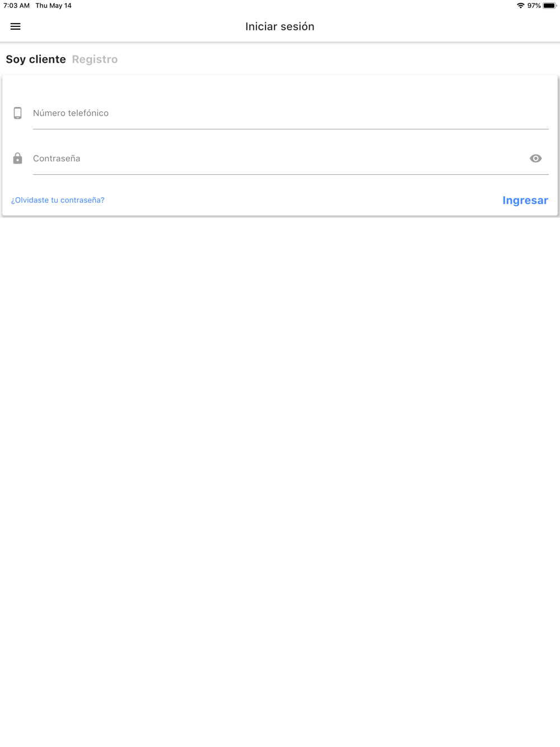Tap the Thu May 14 date
Image resolution: width=560 pixels, height=747 pixels.
(54, 6)
